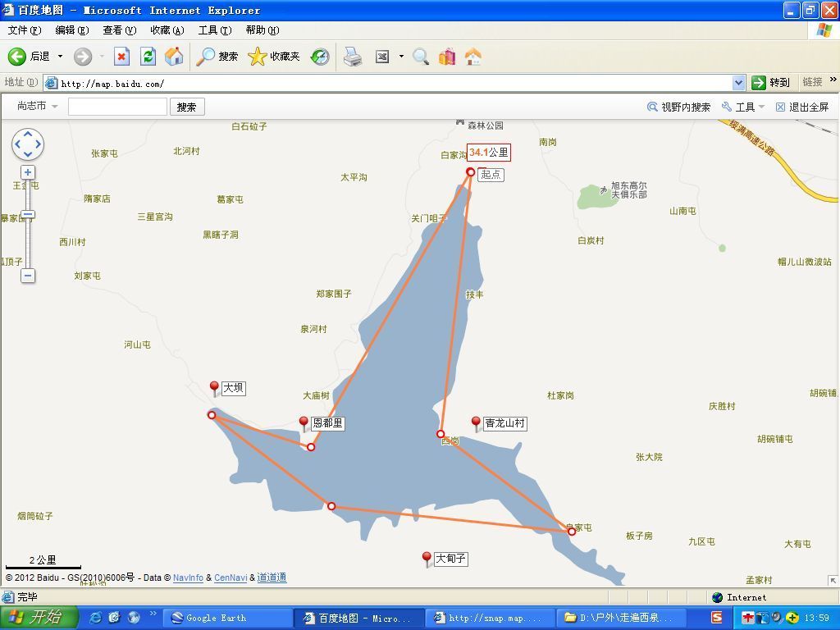Image resolution: width=840 pixels, height=630 pixels.
Task: Open the NavInfo data link
Action: click(x=188, y=577)
